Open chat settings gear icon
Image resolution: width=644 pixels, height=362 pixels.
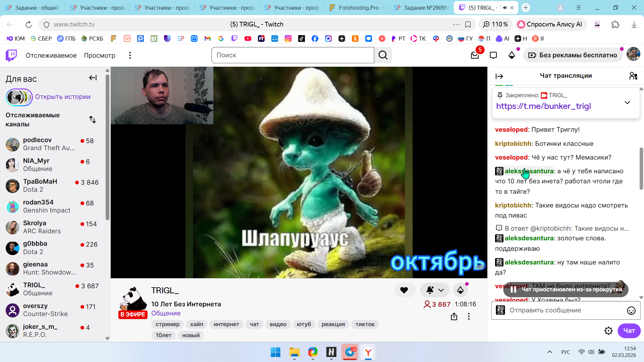[608, 331]
